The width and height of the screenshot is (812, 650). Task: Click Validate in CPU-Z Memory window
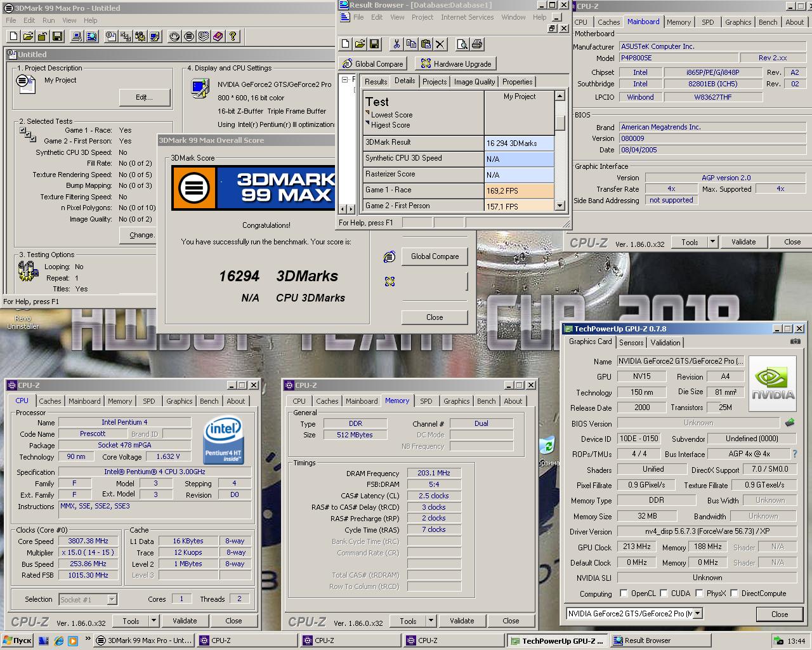pyautogui.click(x=462, y=621)
